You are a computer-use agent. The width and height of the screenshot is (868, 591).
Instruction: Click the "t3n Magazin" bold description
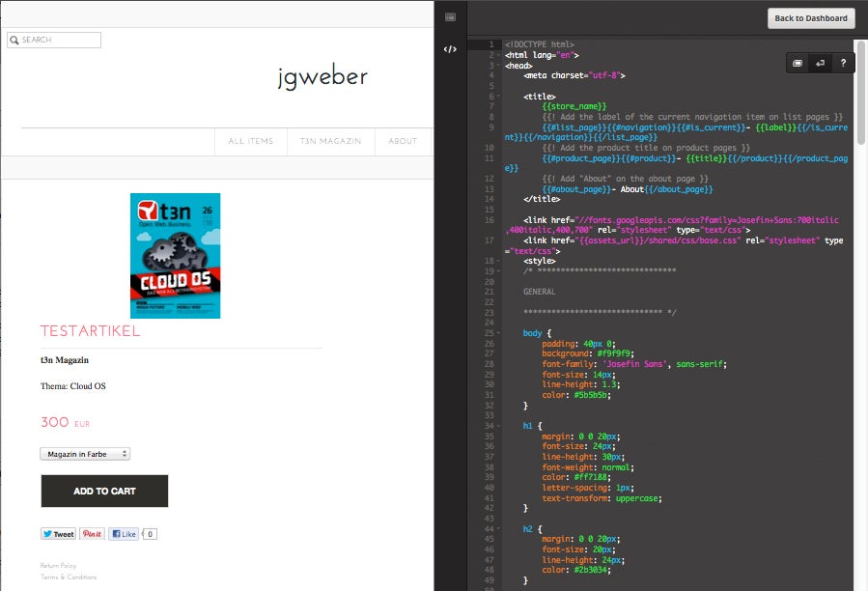pyautogui.click(x=65, y=360)
